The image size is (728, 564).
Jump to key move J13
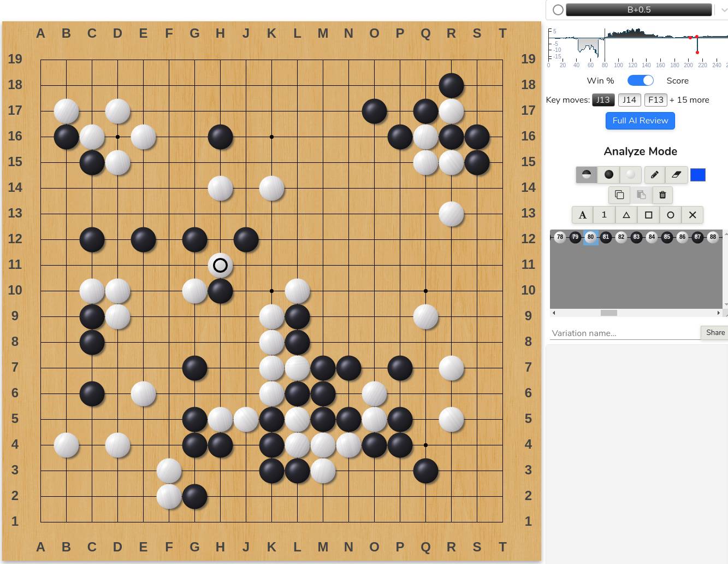point(603,100)
